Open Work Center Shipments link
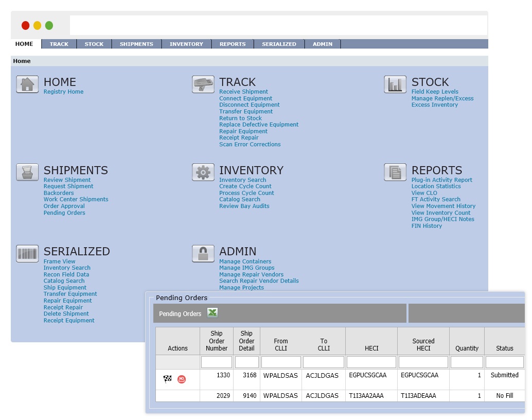 pyautogui.click(x=76, y=199)
